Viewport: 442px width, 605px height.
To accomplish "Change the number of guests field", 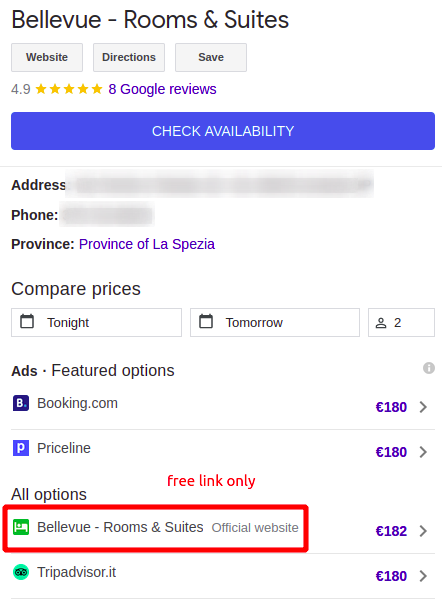I will pyautogui.click(x=402, y=322).
